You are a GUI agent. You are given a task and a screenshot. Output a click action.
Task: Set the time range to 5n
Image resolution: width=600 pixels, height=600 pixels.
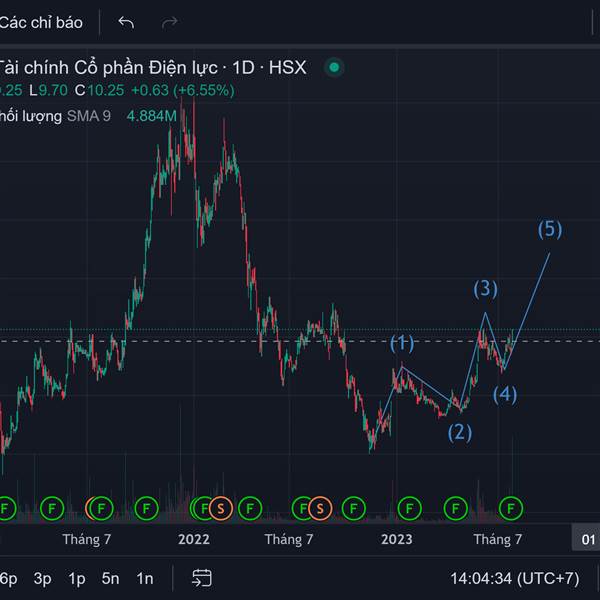110,578
